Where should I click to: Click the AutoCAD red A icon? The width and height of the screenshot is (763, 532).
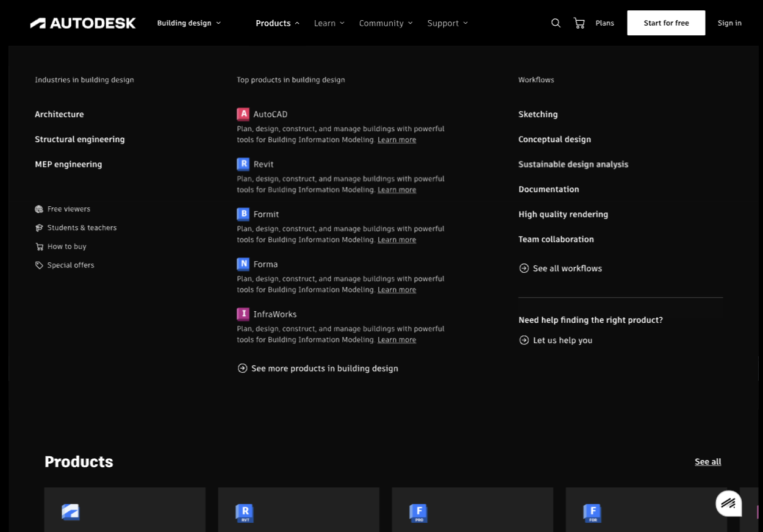click(x=243, y=114)
